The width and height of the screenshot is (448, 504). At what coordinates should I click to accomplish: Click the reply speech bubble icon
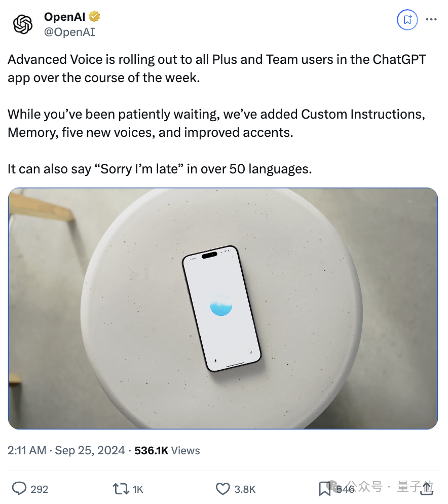click(19, 489)
